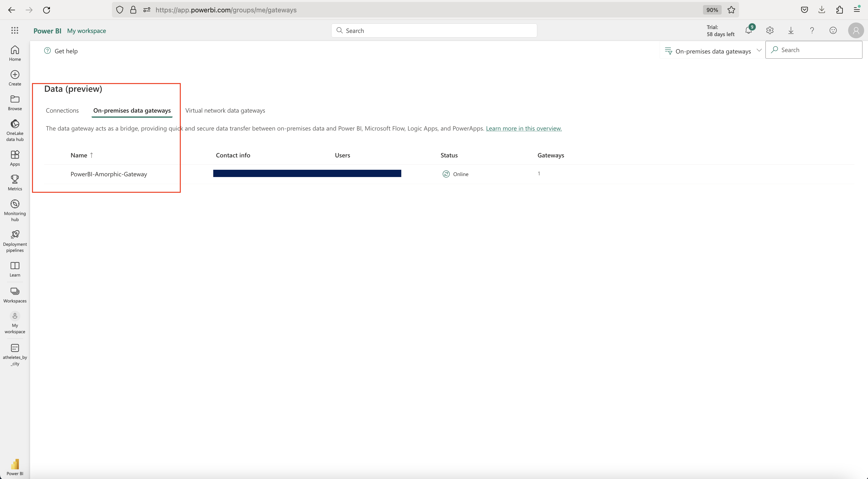Open OneLake data hub
Screen dimensions: 868x479
pyautogui.click(x=15, y=131)
